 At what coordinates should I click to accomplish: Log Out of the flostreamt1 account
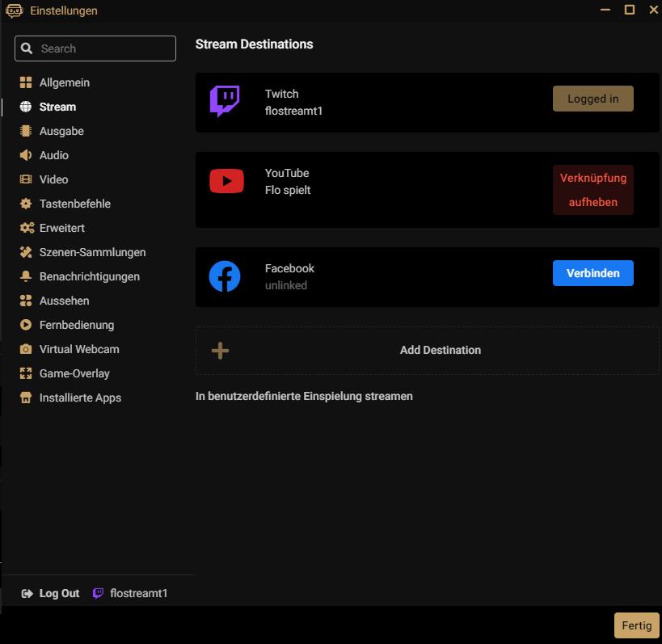tap(51, 593)
